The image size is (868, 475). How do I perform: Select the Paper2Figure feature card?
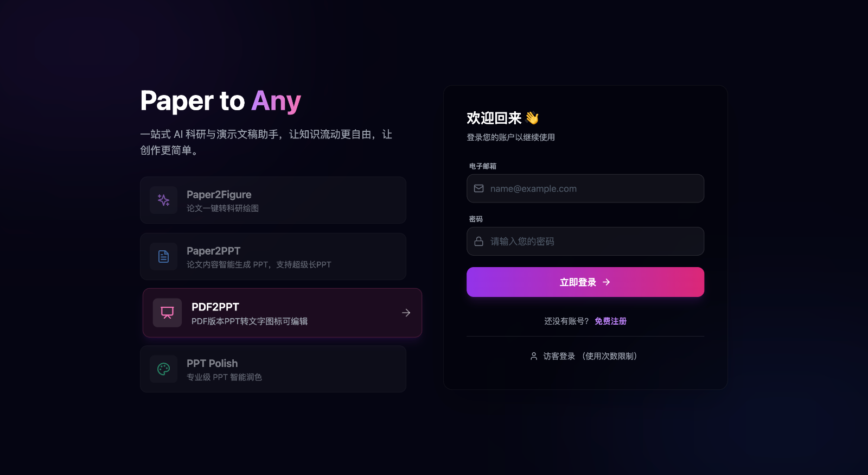tap(273, 200)
